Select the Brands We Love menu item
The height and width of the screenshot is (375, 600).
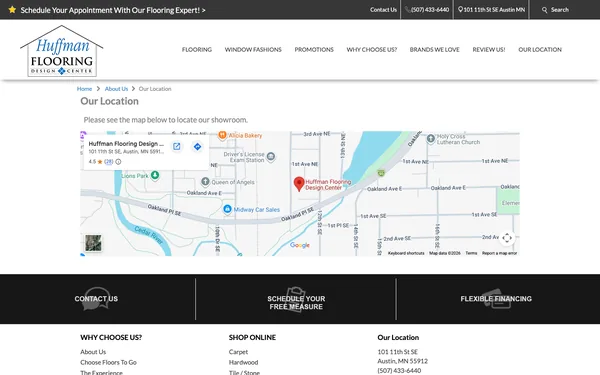434,49
